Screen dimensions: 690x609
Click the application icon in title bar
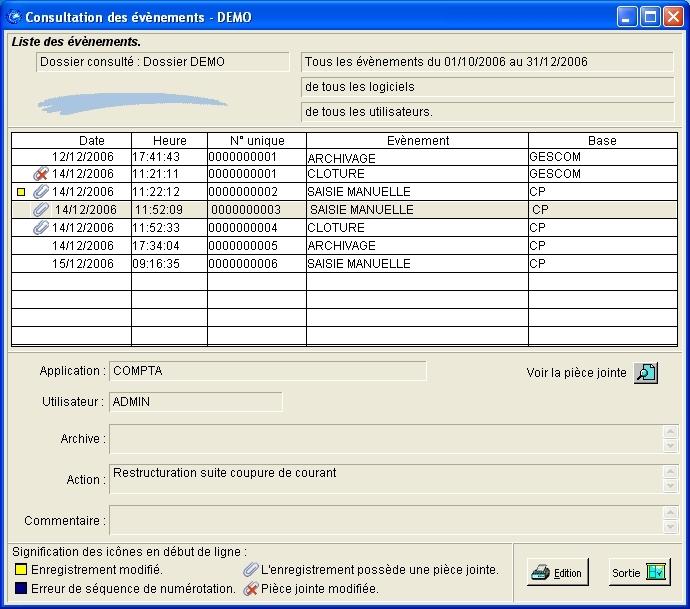click(x=14, y=17)
